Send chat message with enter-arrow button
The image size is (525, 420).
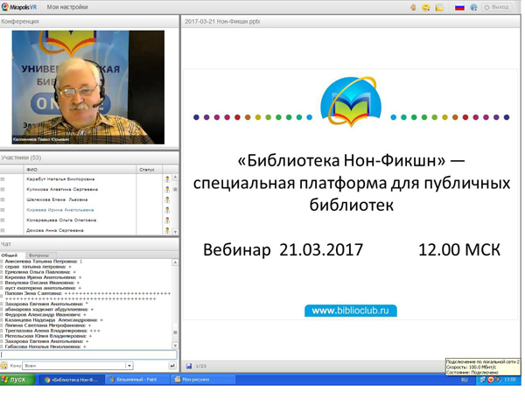[x=172, y=366]
